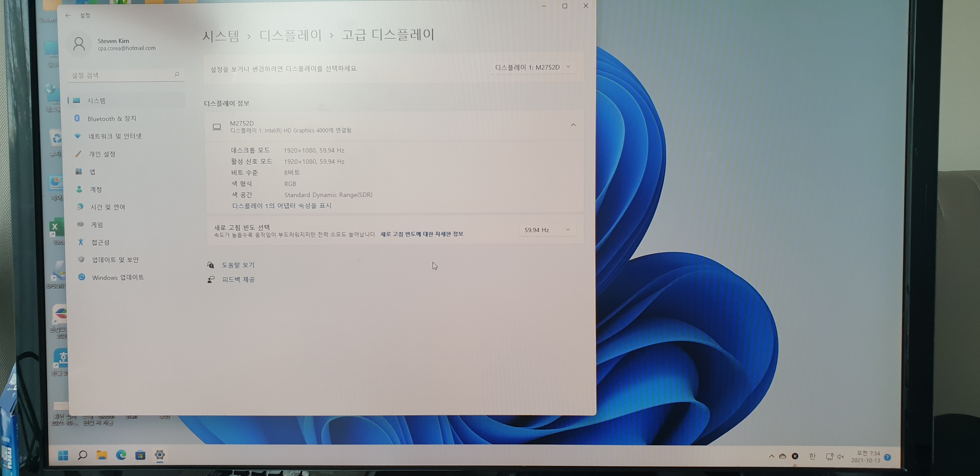This screenshot has width=980, height=476.
Task: Click the user profile avatar icon
Action: click(79, 44)
